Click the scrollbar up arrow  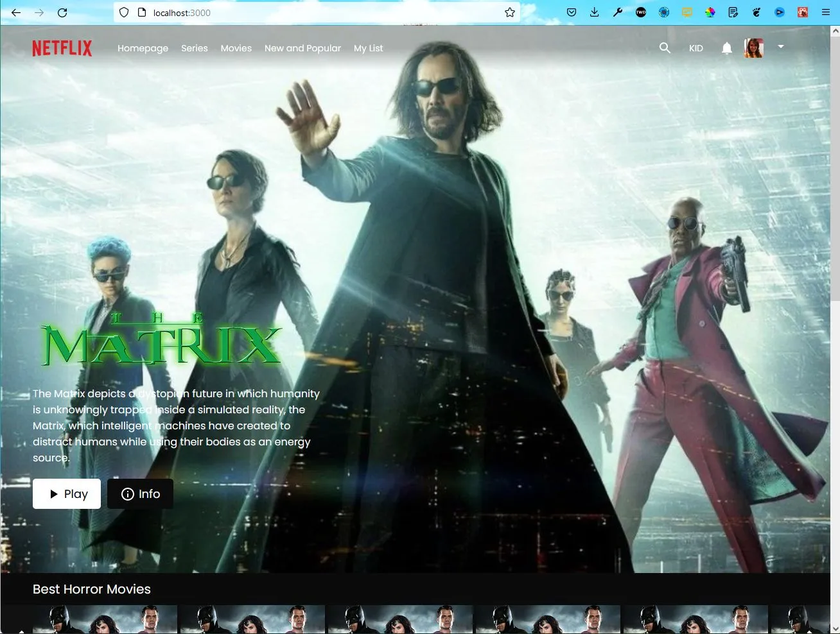pyautogui.click(x=835, y=30)
